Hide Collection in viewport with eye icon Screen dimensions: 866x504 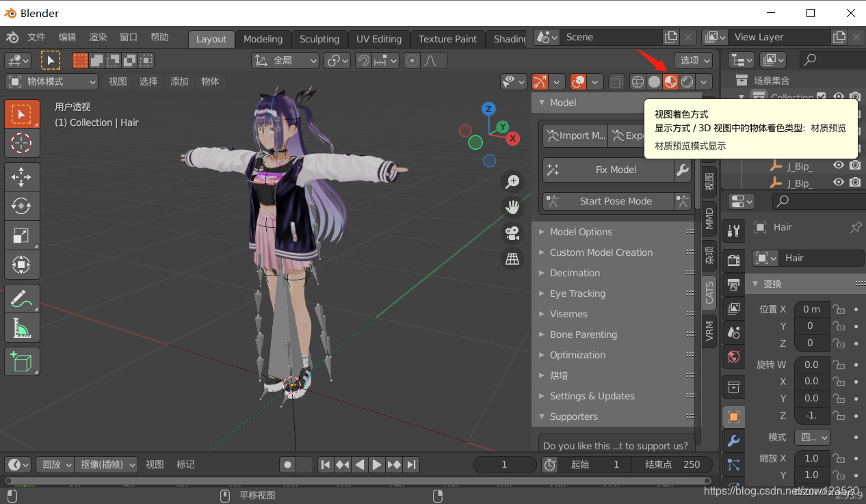[839, 97]
